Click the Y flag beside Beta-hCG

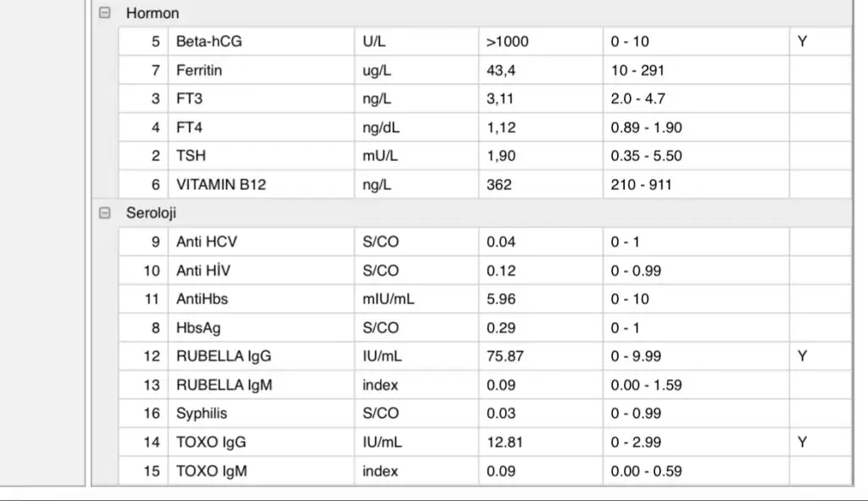click(803, 42)
